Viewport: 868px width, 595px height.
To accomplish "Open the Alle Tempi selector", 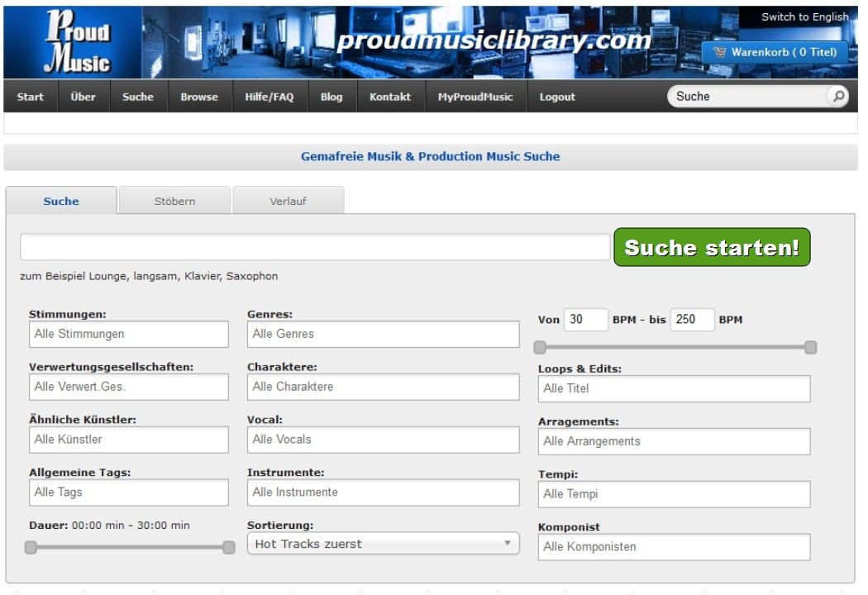I will 675,494.
